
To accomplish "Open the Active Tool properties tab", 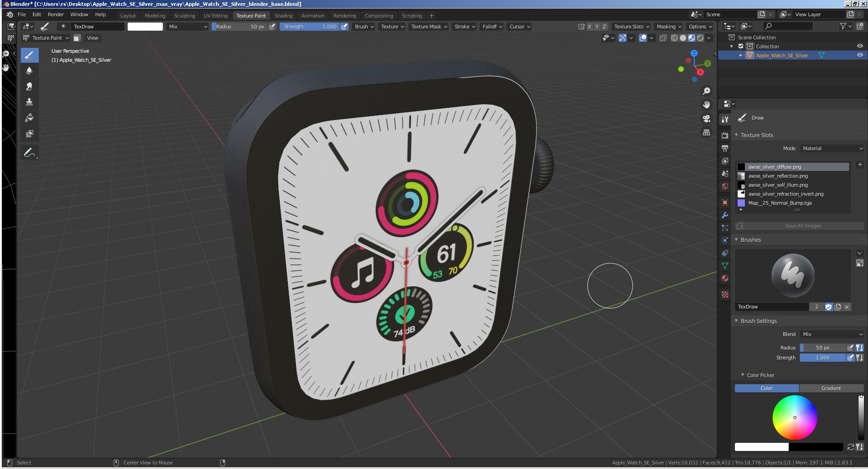I will [725, 120].
